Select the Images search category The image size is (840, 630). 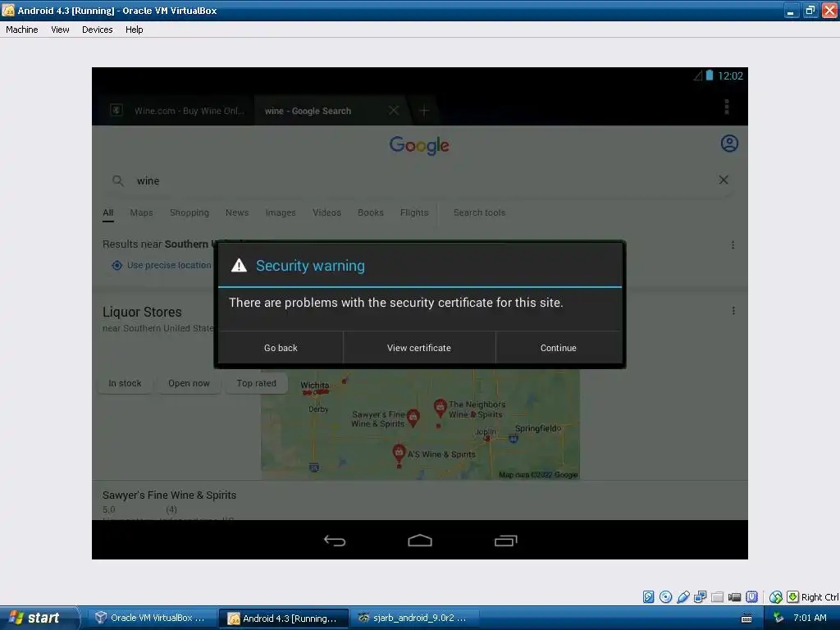point(281,212)
